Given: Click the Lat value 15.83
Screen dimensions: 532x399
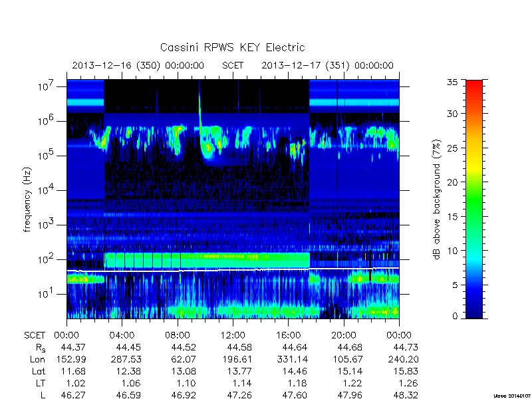Looking at the screenshot, I should click(x=406, y=371).
